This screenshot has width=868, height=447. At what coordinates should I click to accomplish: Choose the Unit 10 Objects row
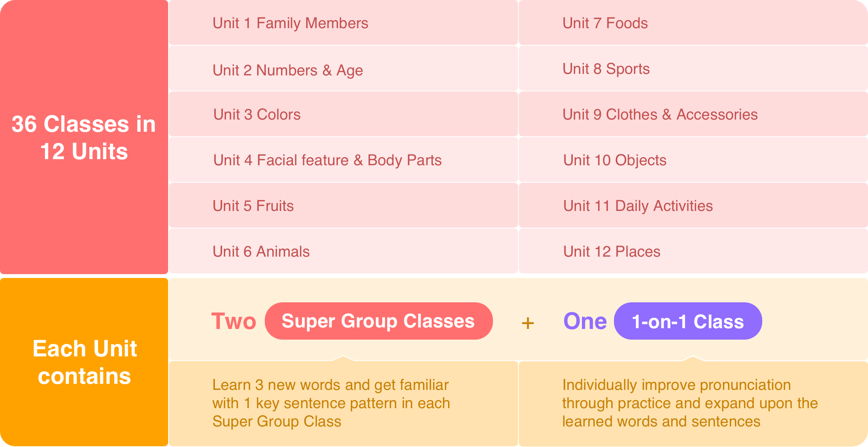[x=615, y=160]
